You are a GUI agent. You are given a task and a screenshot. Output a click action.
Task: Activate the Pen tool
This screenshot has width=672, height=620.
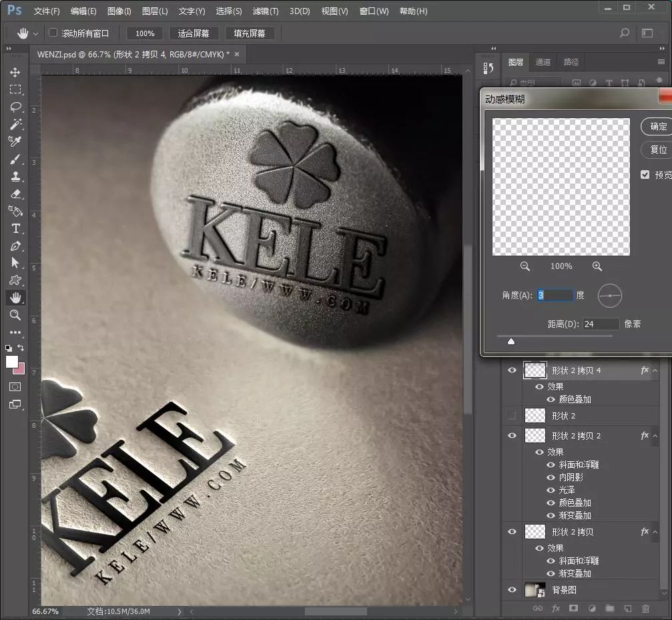click(15, 246)
